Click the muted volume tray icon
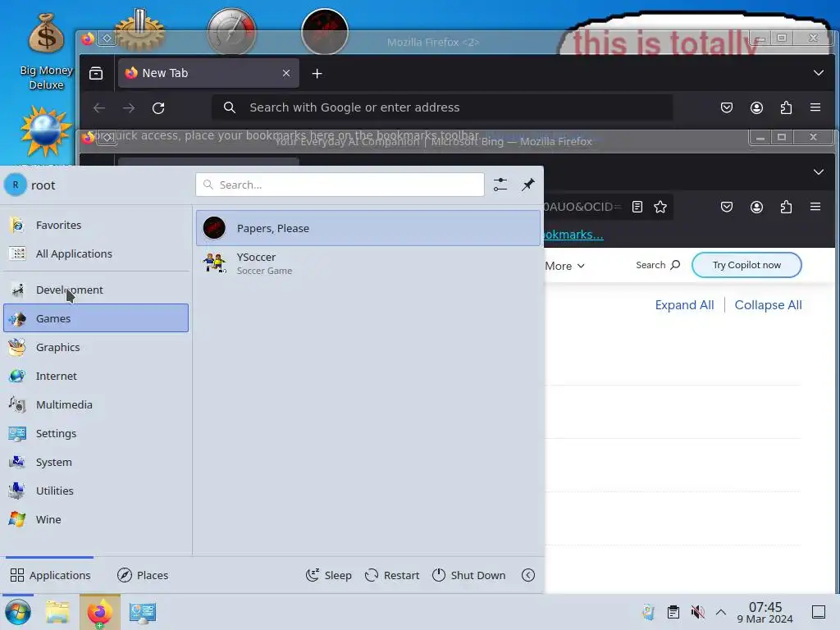 coord(697,612)
